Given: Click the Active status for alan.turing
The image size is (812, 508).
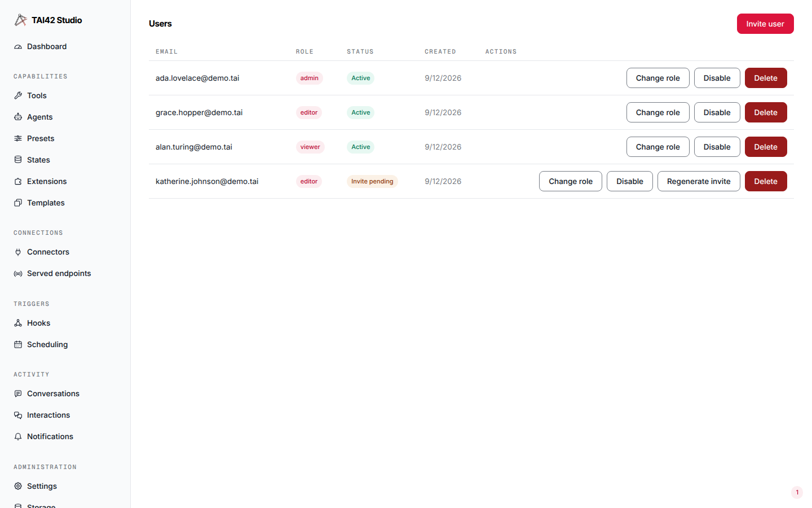Looking at the screenshot, I should (361, 147).
